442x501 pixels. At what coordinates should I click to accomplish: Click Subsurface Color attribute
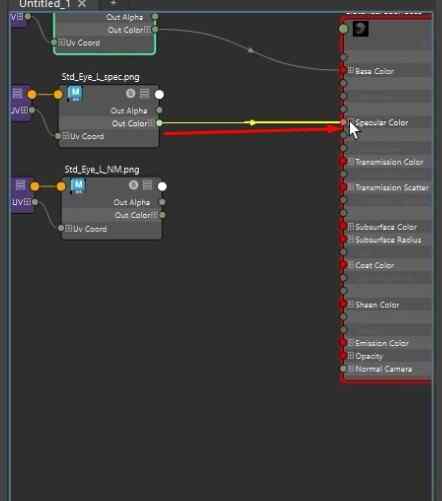click(386, 227)
